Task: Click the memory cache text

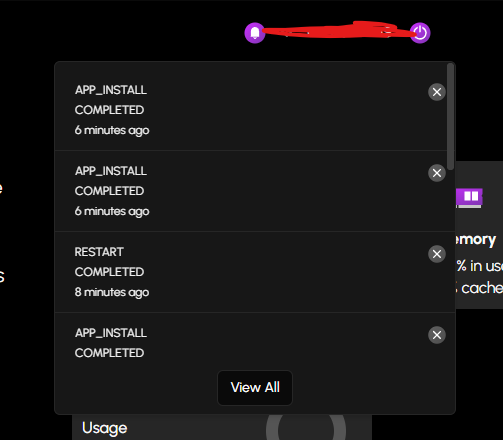Action: point(479,288)
